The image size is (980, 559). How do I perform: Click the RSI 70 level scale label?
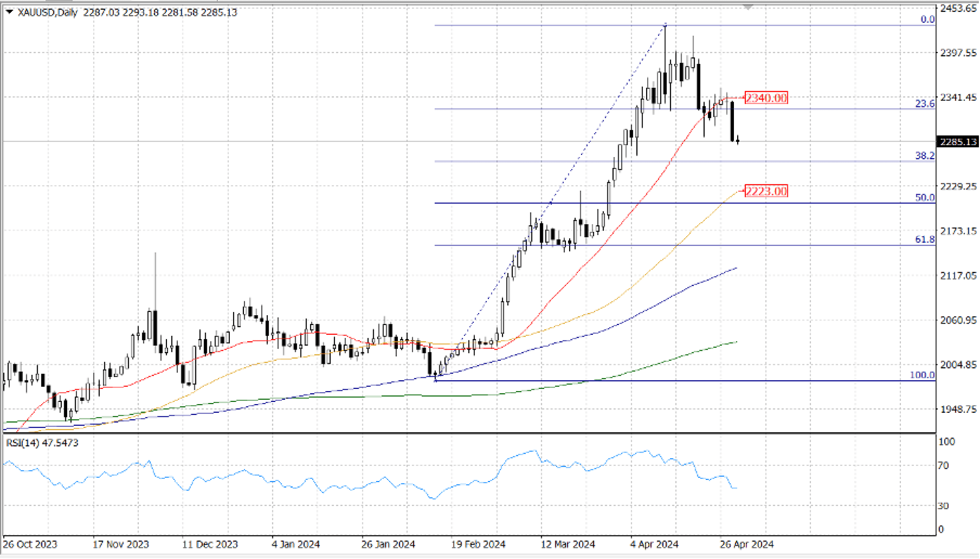pos(943,466)
